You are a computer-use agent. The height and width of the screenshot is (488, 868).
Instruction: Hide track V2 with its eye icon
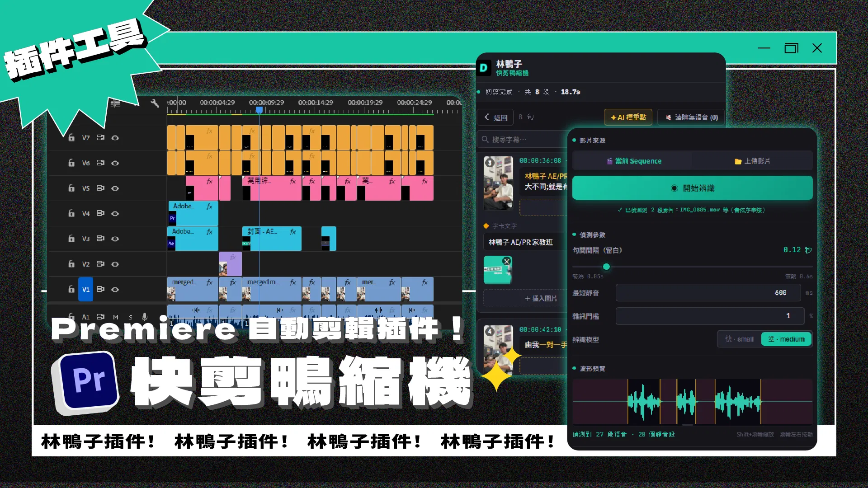point(115,264)
